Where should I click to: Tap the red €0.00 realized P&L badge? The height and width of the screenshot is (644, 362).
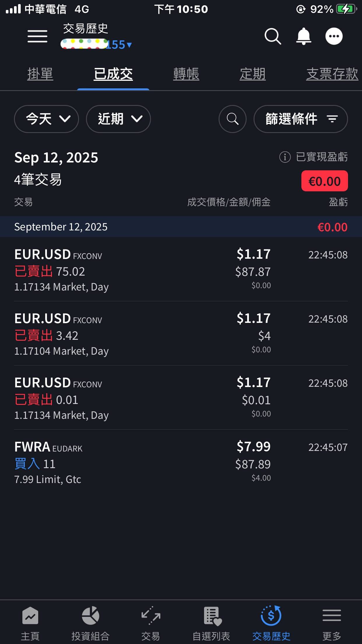point(324,181)
